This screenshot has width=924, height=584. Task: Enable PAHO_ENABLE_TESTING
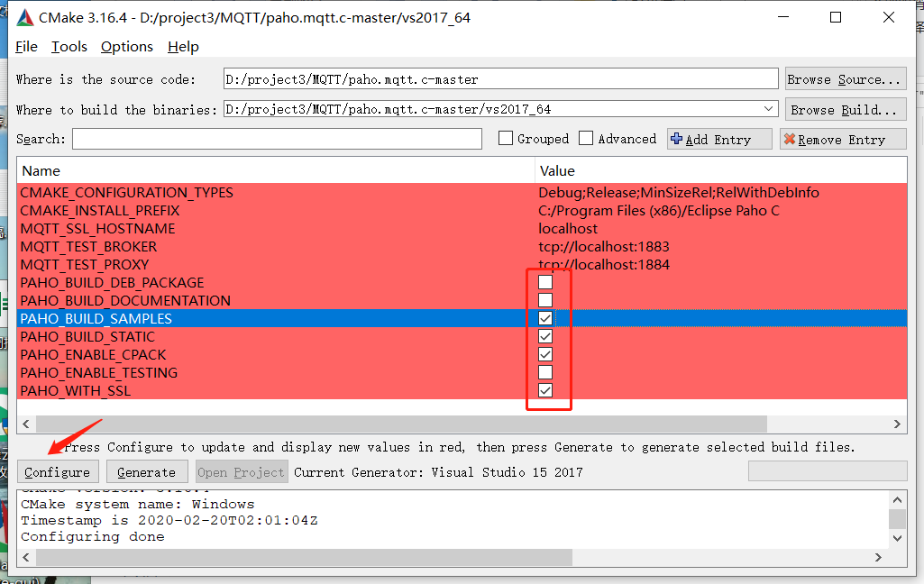544,371
